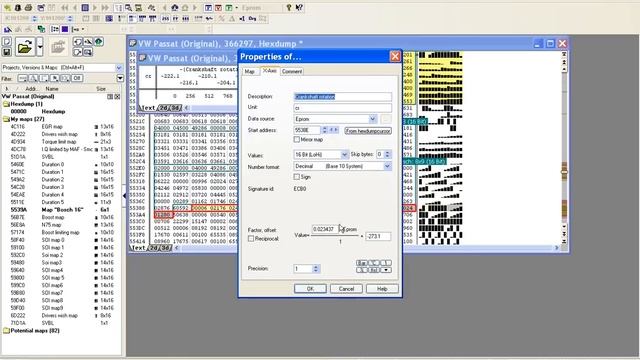This screenshot has width=640, height=360.
Task: Select the Torque limit map entry
Action: [x=59, y=142]
